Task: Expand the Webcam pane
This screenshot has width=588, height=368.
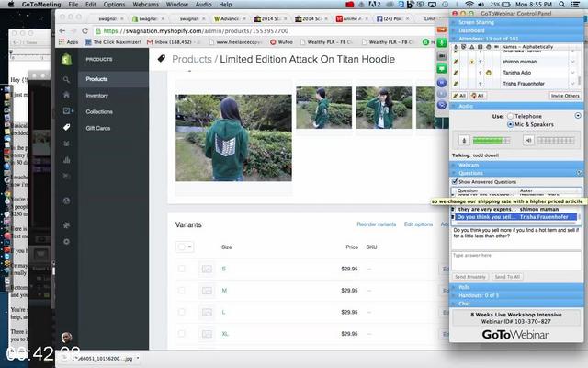Action: (516, 166)
